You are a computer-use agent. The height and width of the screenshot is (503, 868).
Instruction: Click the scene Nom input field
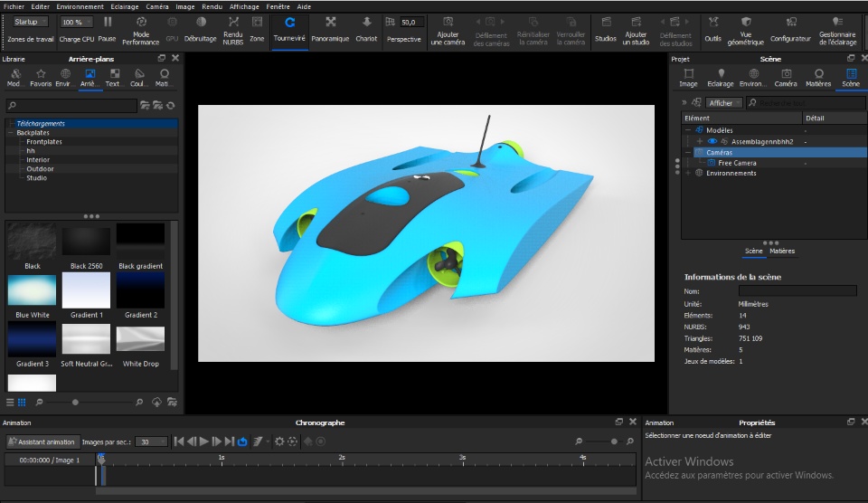(797, 290)
